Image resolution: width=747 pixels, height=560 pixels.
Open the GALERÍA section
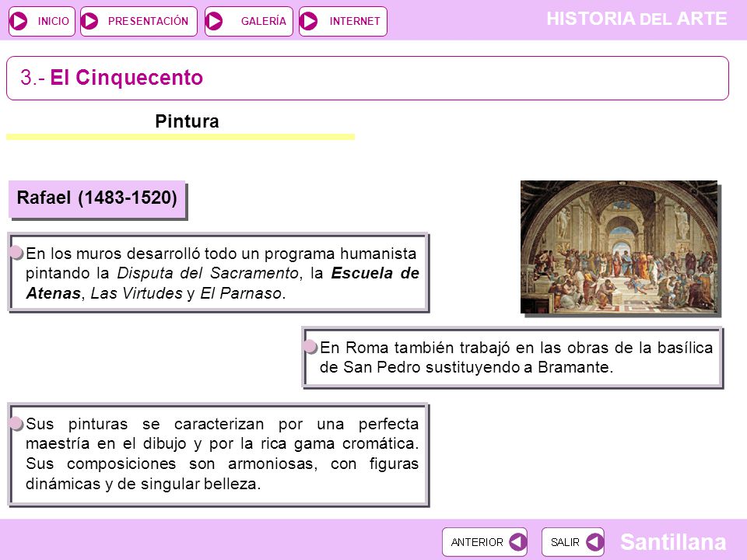click(249, 22)
